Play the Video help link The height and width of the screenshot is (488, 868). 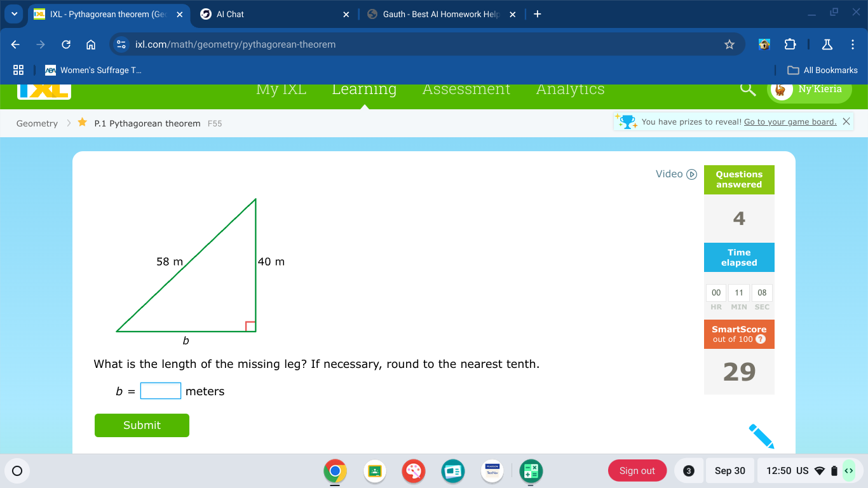[676, 174]
